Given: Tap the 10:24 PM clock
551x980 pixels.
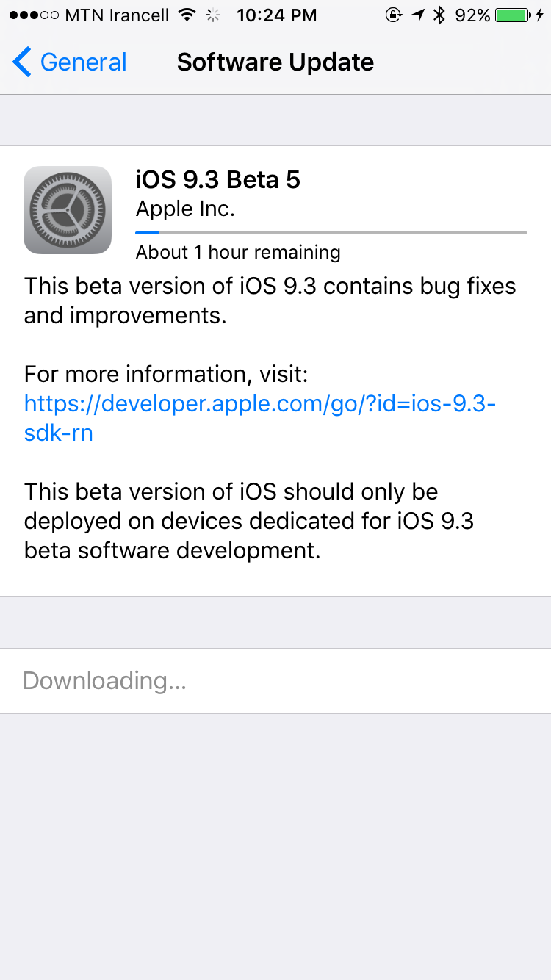Looking at the screenshot, I should point(277,15).
